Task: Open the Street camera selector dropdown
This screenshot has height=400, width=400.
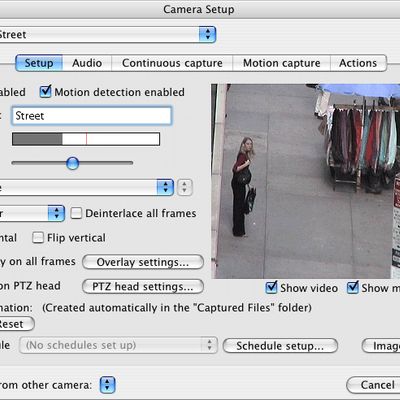Action: 108,34
